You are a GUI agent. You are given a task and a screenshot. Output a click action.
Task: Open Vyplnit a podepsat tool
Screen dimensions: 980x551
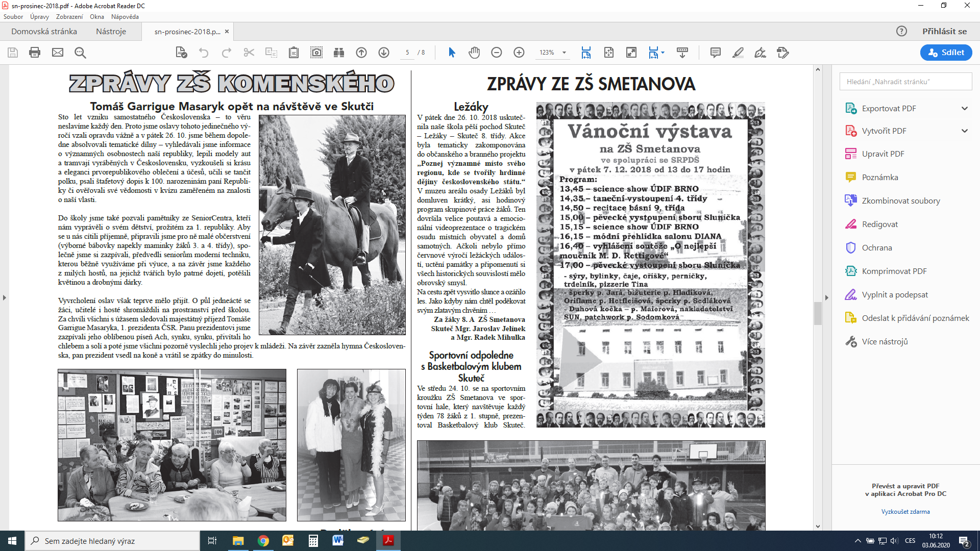(895, 294)
